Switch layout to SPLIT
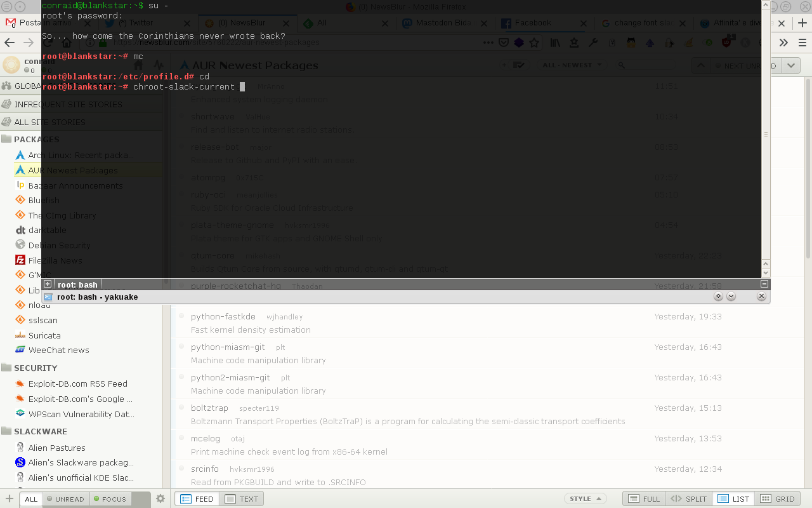Screen dimensions: 812x508 click(689, 499)
